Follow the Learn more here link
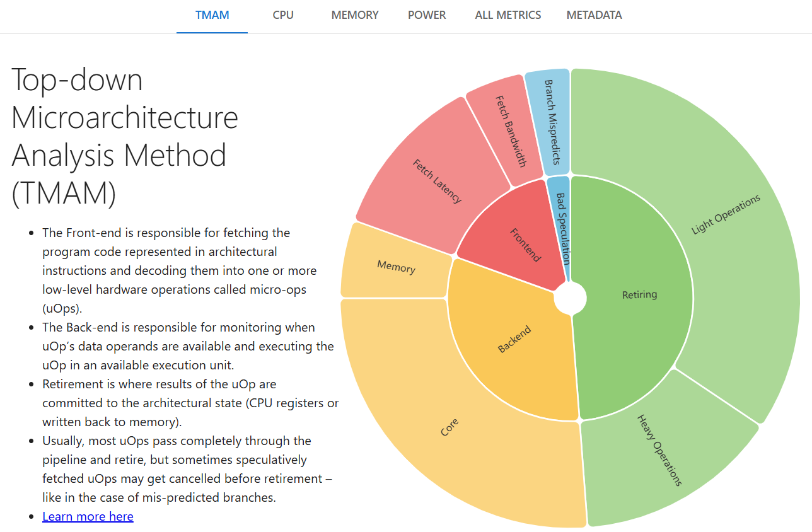 88,516
